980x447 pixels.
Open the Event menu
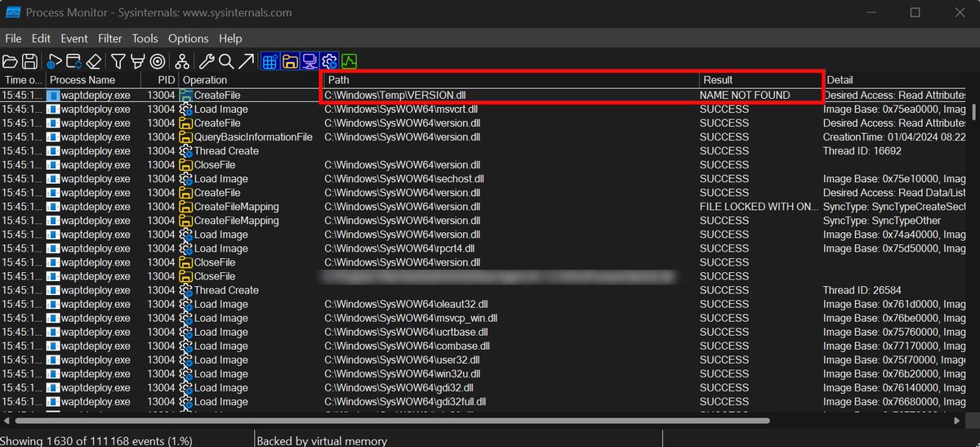point(74,38)
